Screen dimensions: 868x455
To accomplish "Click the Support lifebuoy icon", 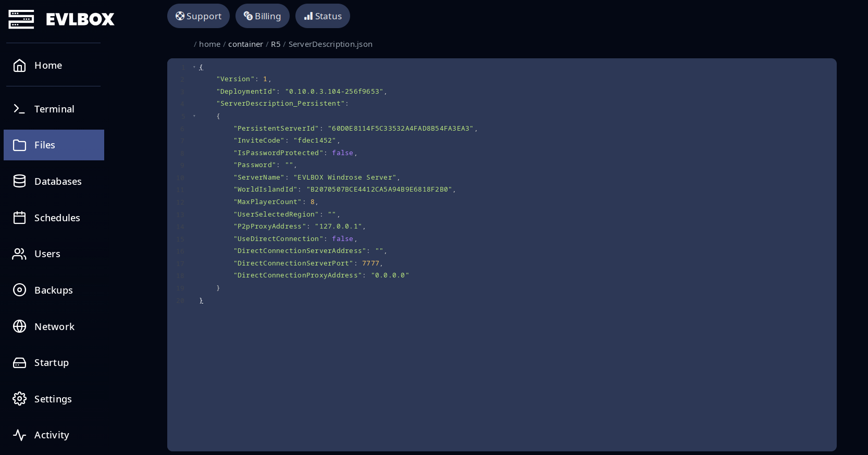I will 180,16.
